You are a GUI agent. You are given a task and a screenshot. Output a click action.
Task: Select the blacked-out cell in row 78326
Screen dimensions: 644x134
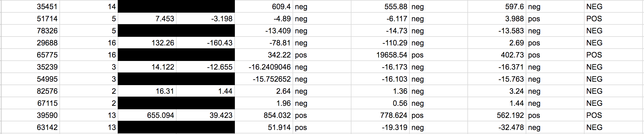176,31
